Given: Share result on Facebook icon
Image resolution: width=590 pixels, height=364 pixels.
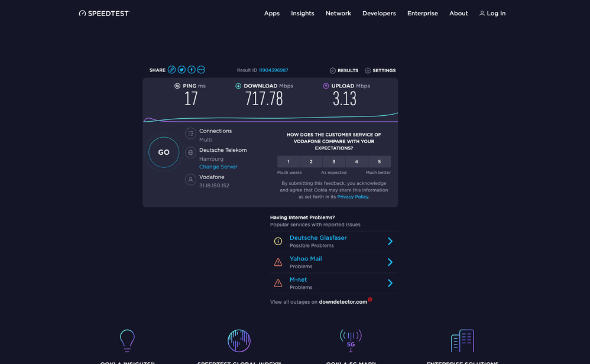Looking at the screenshot, I should point(192,70).
